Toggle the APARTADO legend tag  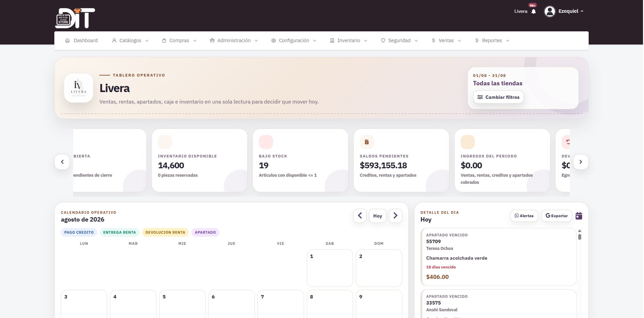(205, 232)
